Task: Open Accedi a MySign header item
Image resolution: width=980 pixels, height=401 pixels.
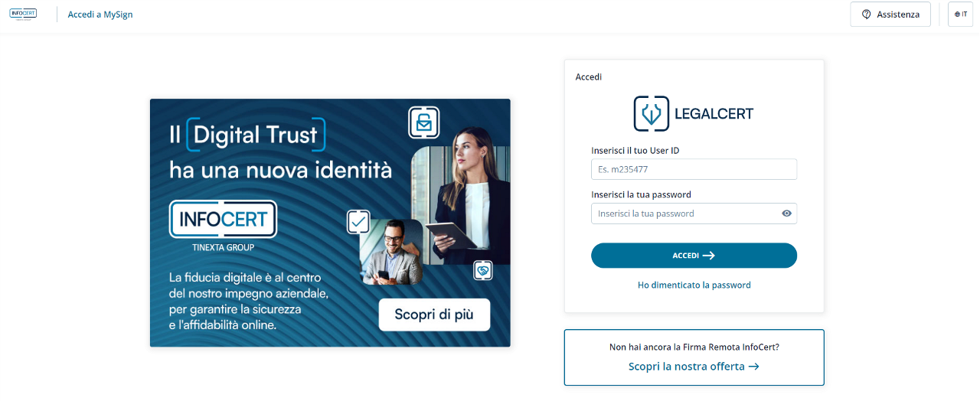Action: [100, 15]
